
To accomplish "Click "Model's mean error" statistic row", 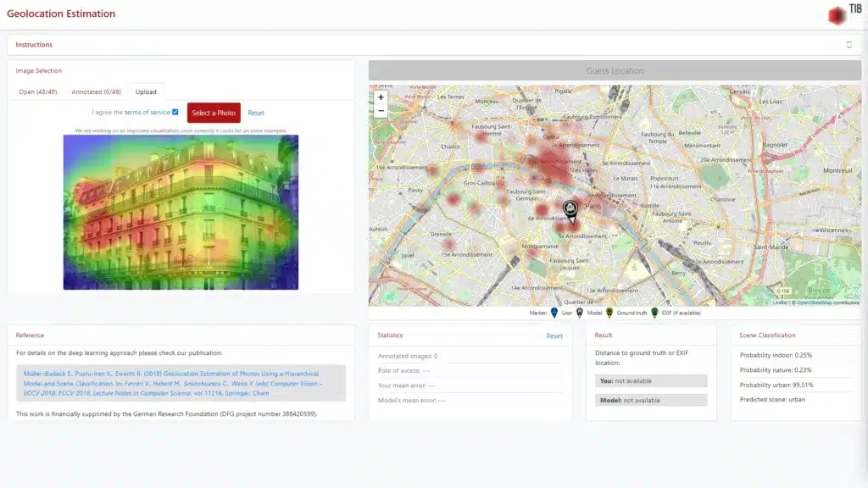I will [470, 401].
